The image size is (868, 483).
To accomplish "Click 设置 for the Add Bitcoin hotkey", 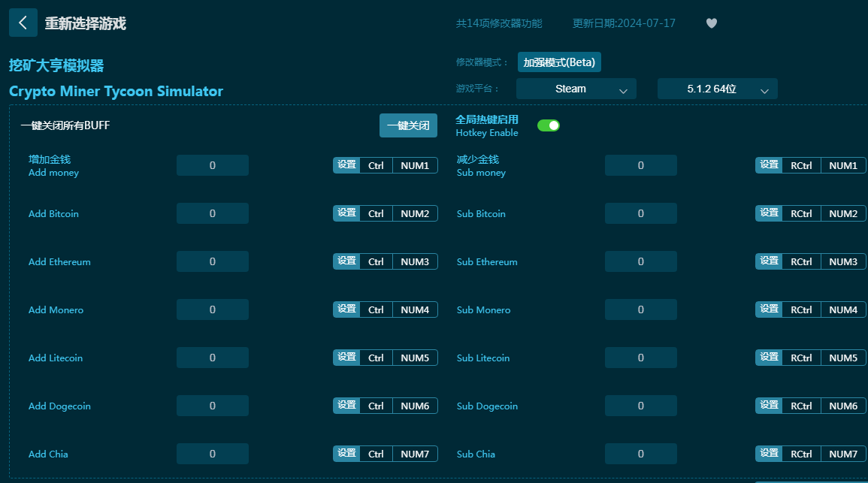I will pyautogui.click(x=347, y=213).
